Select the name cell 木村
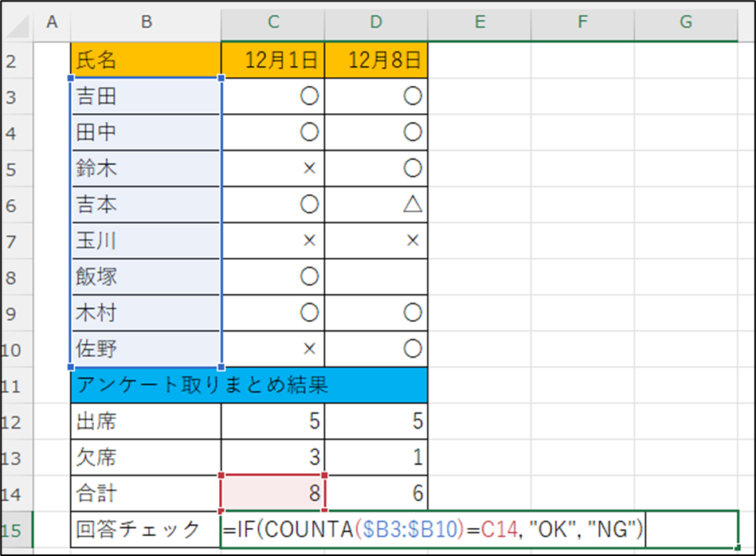 tap(146, 313)
